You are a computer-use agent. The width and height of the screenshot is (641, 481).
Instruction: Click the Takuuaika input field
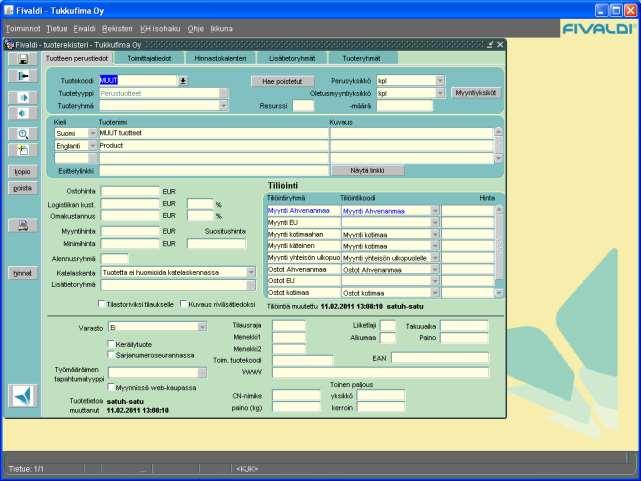(x=464, y=326)
